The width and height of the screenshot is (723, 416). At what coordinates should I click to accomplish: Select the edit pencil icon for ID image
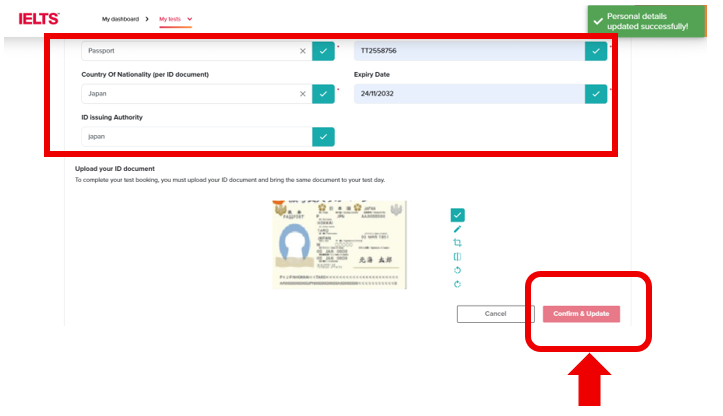pyautogui.click(x=457, y=229)
